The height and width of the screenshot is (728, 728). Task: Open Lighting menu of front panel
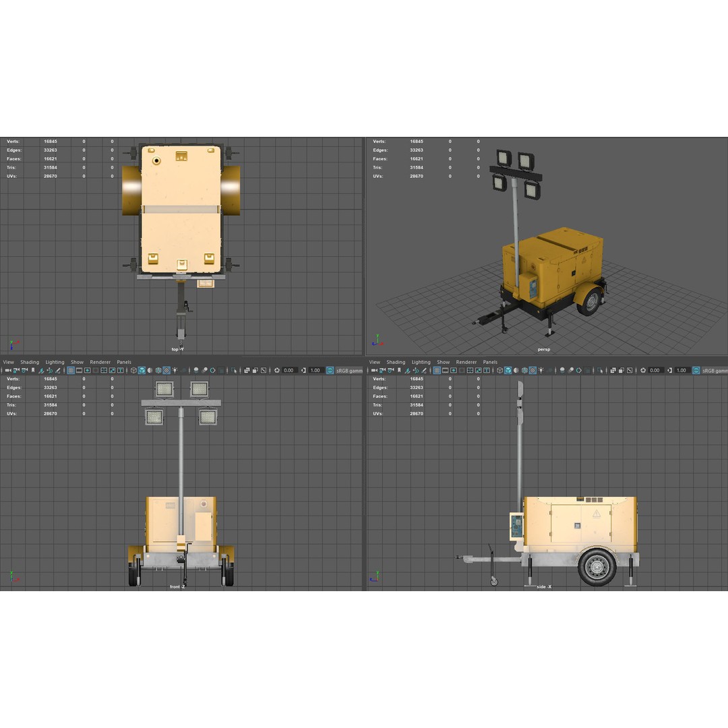click(x=55, y=362)
